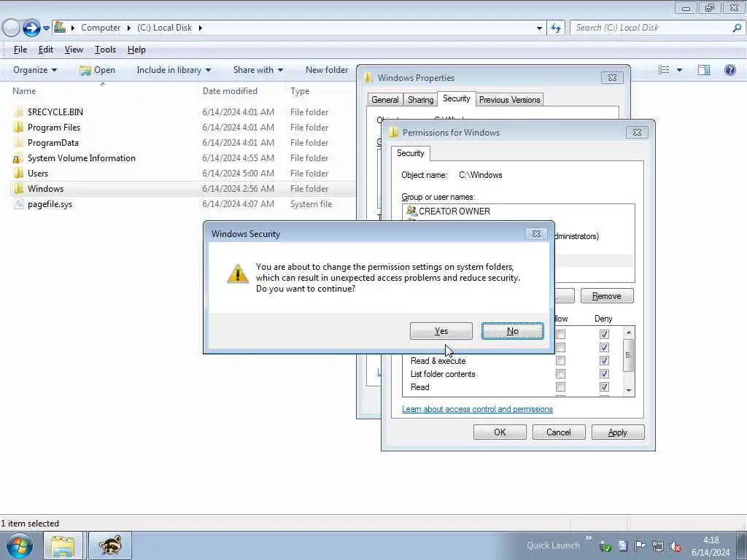Image resolution: width=747 pixels, height=560 pixels.
Task: Select System Volume Information folder icon
Action: (x=18, y=158)
